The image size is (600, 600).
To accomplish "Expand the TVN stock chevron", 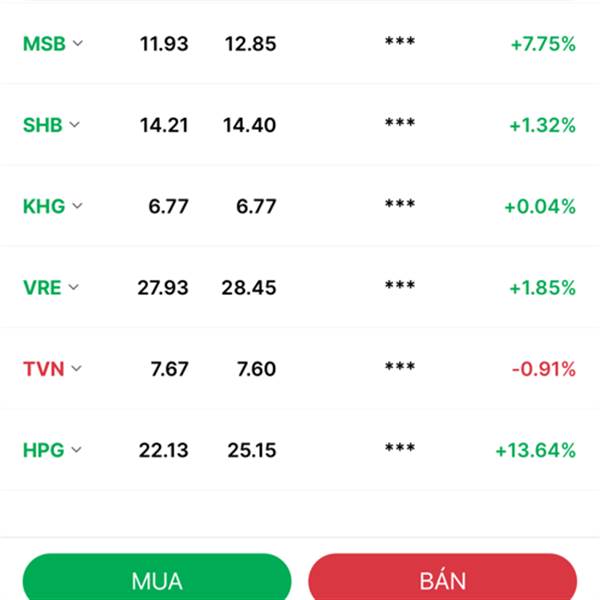I will pos(77,368).
